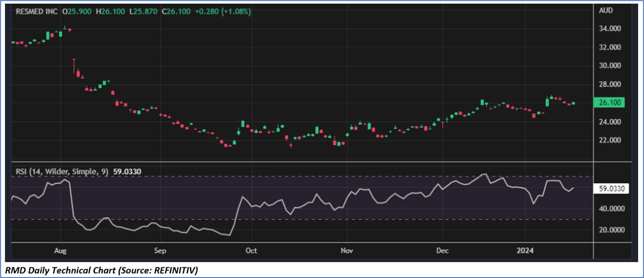
Task: Select the RSI (14, Wilder, Simple, 9) label
Action: (x=61, y=171)
